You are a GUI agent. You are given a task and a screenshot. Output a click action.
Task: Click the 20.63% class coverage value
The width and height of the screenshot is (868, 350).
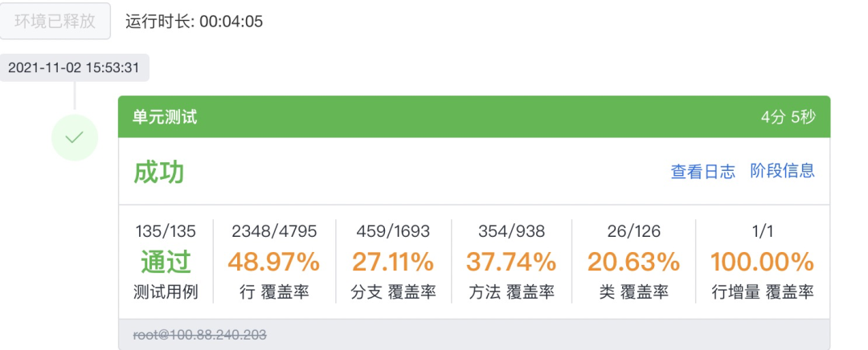(x=633, y=262)
